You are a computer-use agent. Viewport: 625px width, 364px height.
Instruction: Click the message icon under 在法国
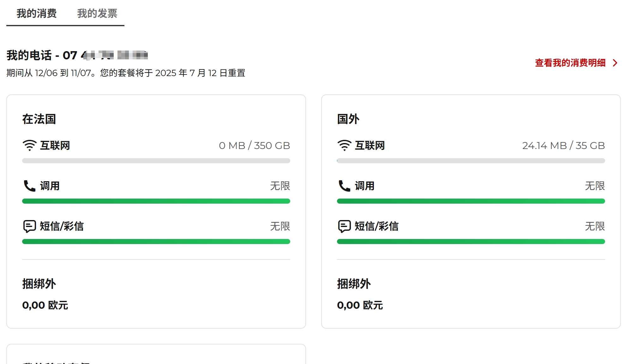pos(30,226)
